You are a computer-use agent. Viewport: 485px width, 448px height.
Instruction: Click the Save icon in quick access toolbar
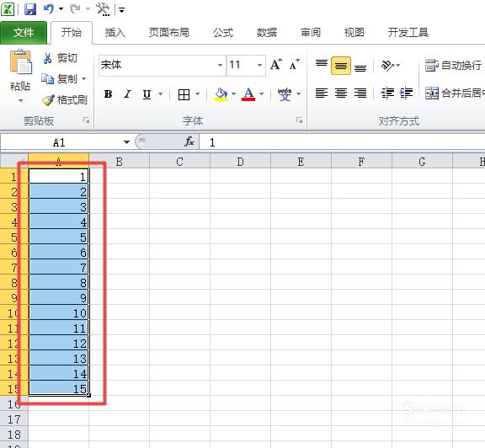[x=30, y=9]
